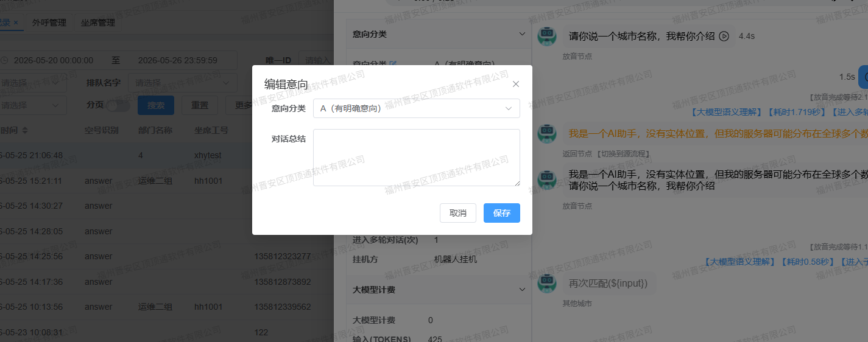Click the 再次匹配(${input}) message bubble

coord(608,284)
